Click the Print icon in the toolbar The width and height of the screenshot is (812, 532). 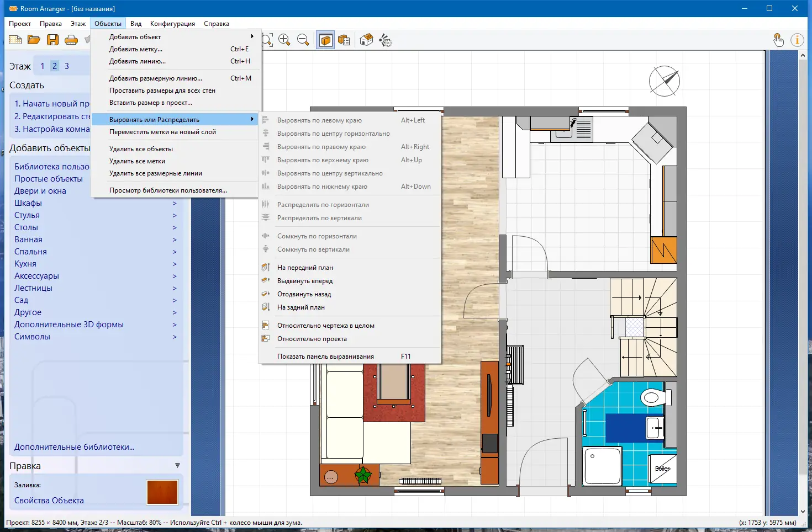[71, 40]
